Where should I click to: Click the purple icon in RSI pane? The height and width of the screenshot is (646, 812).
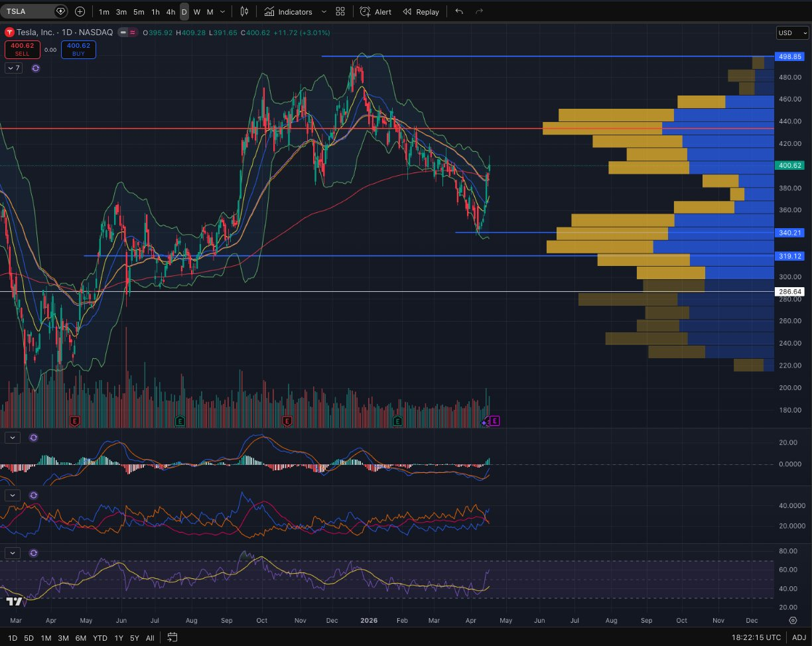tap(34, 552)
